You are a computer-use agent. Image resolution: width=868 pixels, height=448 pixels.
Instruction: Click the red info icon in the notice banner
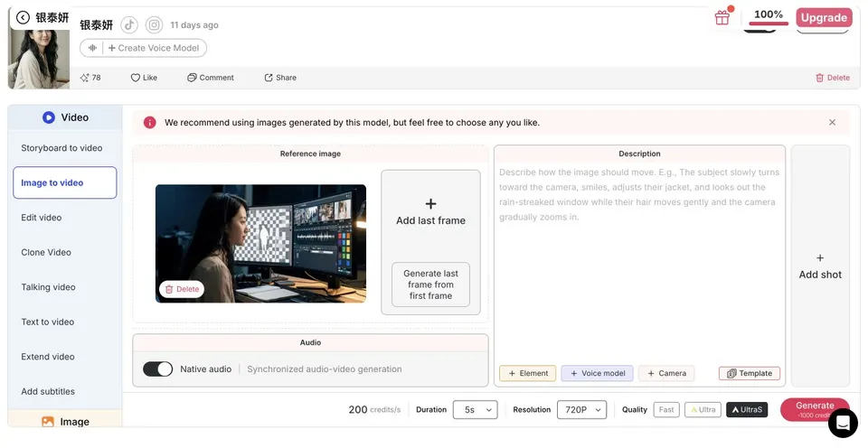[149, 122]
